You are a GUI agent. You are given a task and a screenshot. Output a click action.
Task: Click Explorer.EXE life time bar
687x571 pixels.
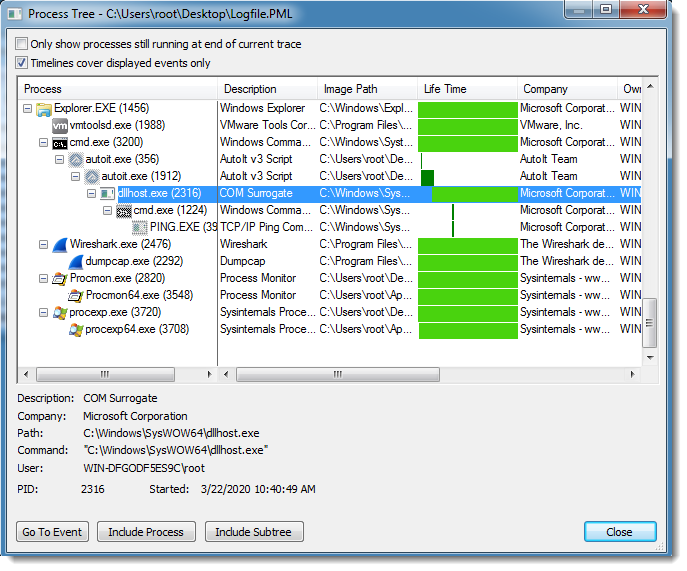(467, 110)
